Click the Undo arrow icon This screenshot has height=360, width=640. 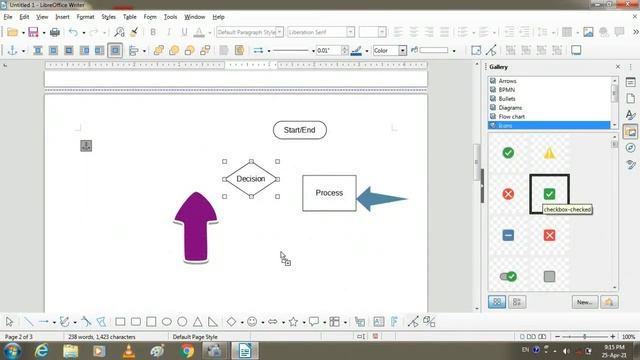click(73, 32)
